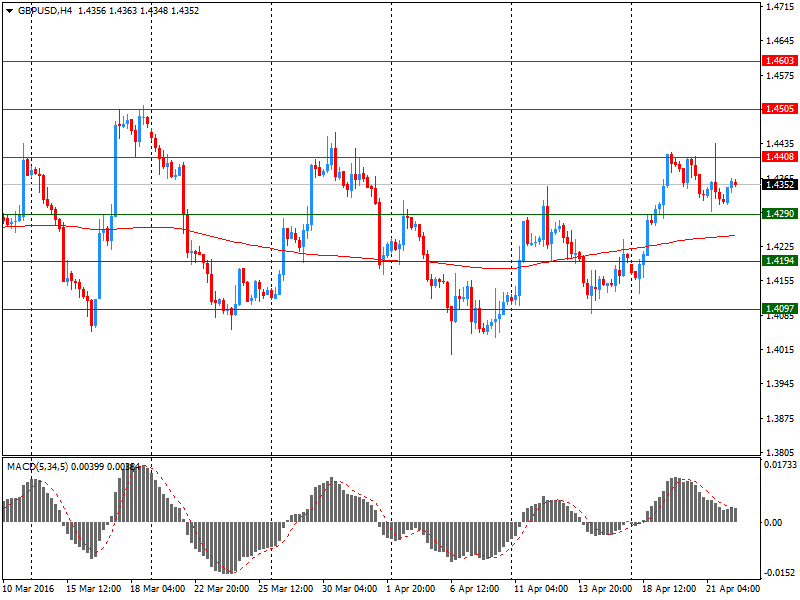Select the 1.4097 green support label
800x600 pixels.
[780, 309]
